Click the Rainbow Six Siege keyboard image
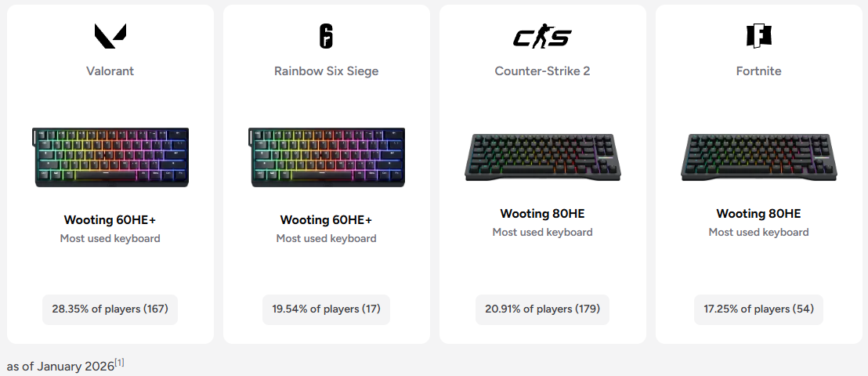This screenshot has height=376, width=868. (x=327, y=157)
